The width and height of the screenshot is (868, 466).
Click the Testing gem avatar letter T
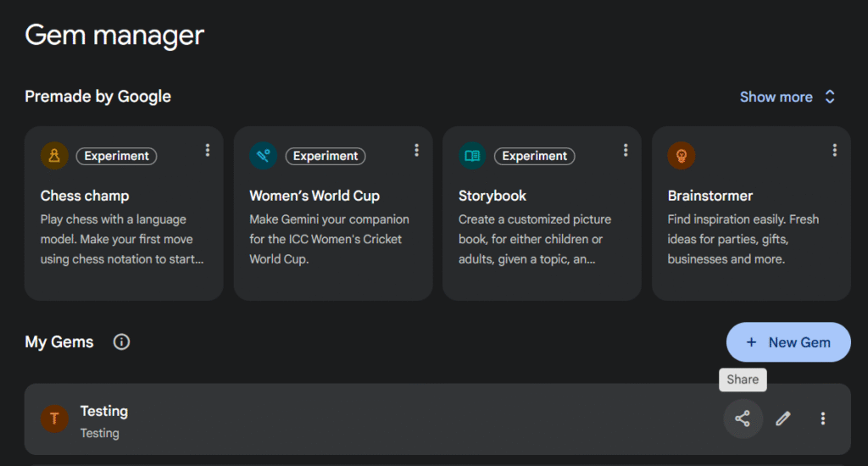[54, 419]
